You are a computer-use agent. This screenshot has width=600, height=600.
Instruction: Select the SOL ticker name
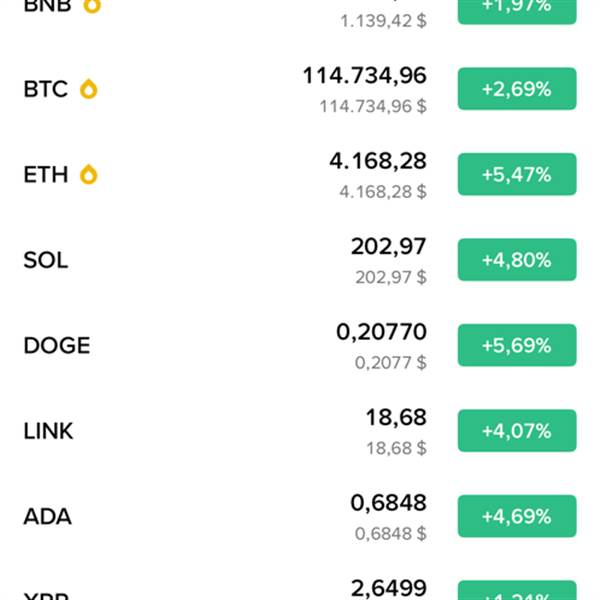[46, 260]
